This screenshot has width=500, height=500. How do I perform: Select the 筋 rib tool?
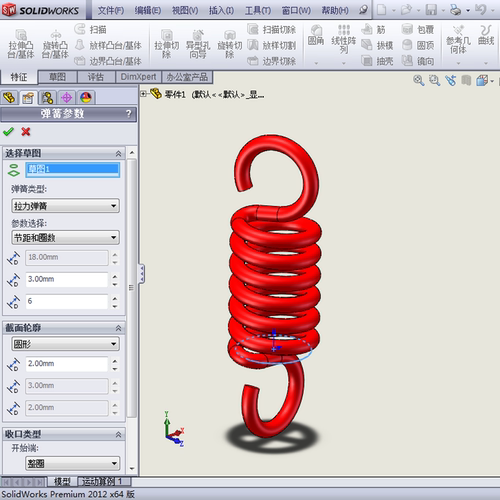(x=373, y=29)
